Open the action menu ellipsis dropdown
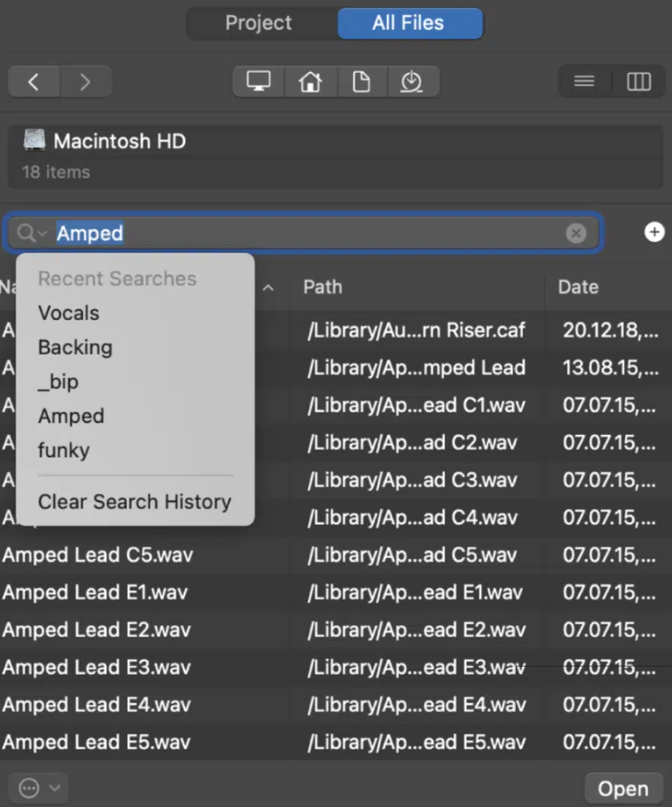This screenshot has width=672, height=807. pos(39,788)
